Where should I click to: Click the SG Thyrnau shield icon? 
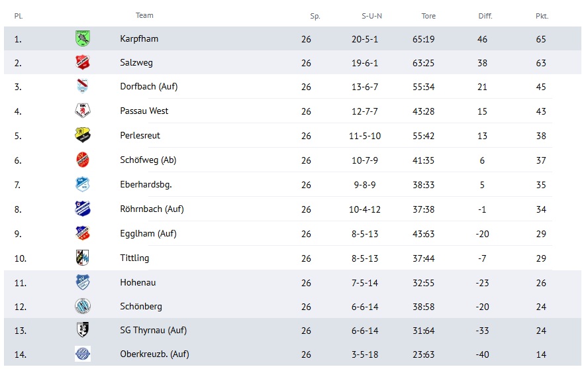[x=83, y=330]
